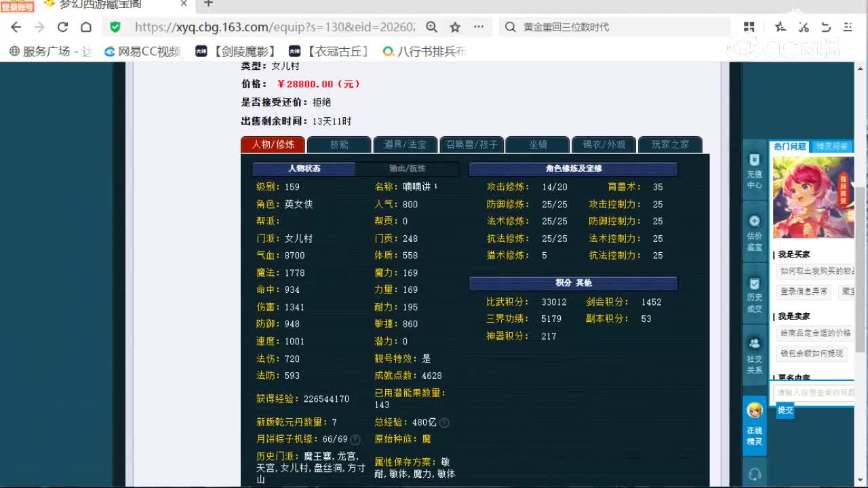Screen dimensions: 868x488
Task: Click the 出售剩余时间 value 13天11时
Action: tap(332, 121)
